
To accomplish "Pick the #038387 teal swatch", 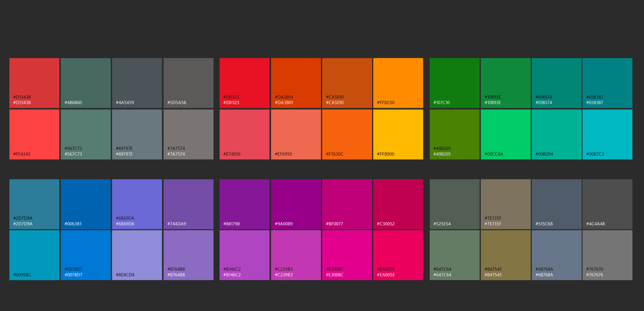I will click(x=607, y=83).
